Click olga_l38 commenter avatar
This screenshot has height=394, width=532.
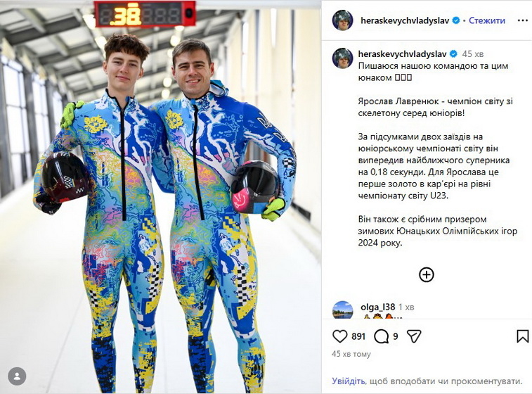pos(343,310)
